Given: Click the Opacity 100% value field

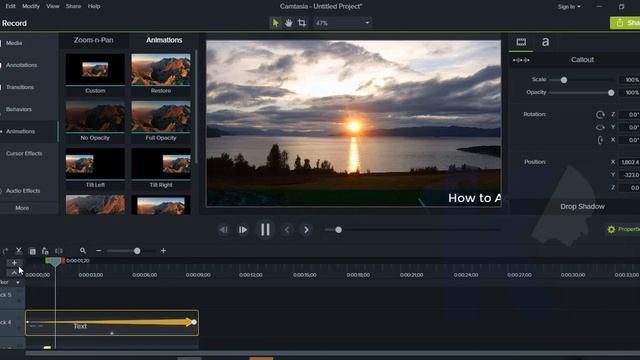Looking at the screenshot, I should [x=630, y=93].
